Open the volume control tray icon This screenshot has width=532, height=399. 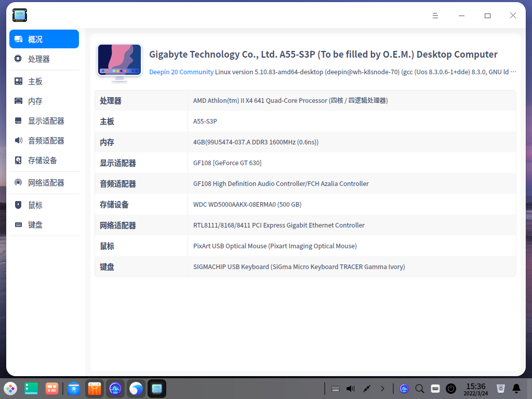coord(351,389)
